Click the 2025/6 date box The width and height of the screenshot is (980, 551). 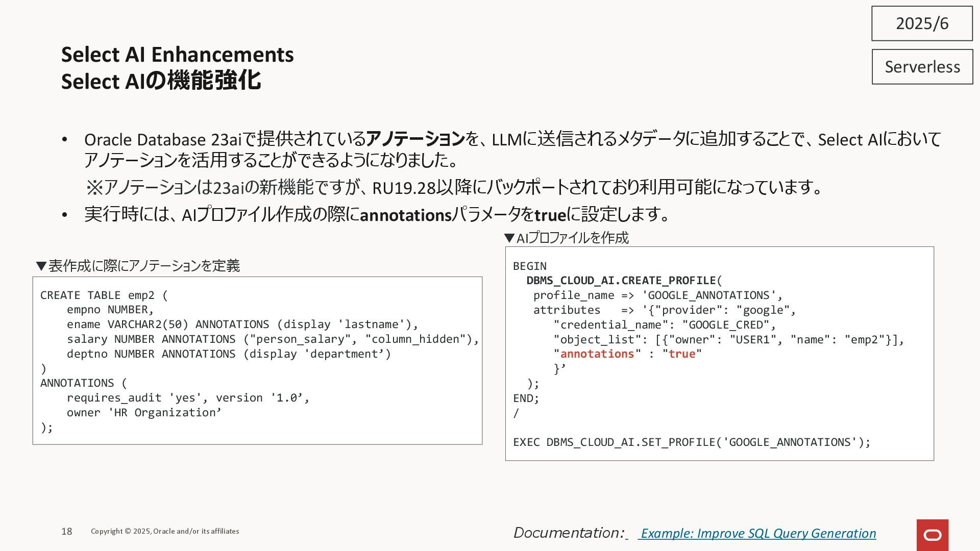click(x=922, y=23)
